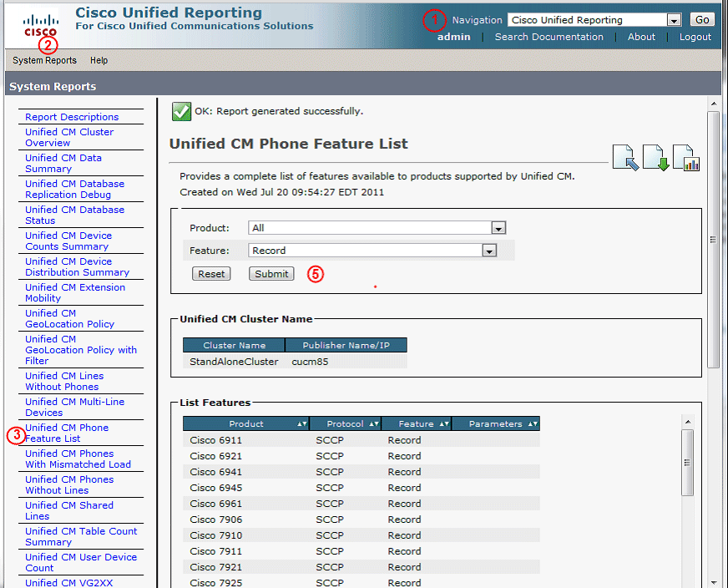Click the generate report chart icon
The image size is (728, 588).
pos(685,158)
